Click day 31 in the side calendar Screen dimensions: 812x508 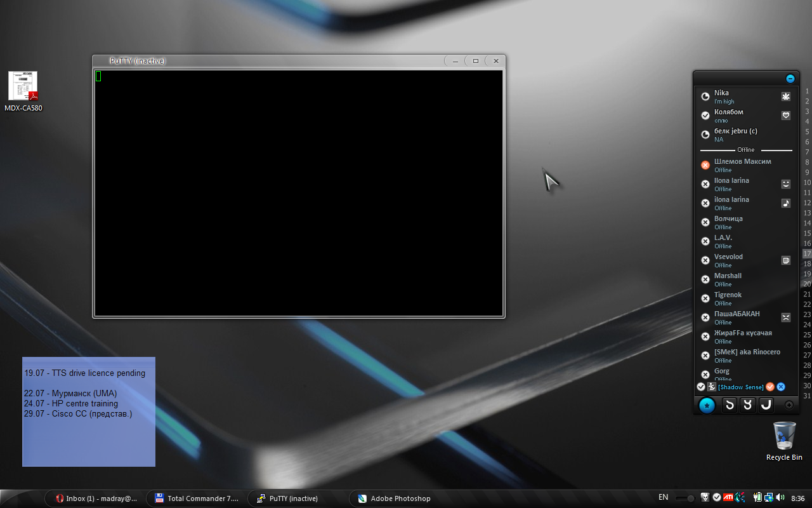coord(807,396)
